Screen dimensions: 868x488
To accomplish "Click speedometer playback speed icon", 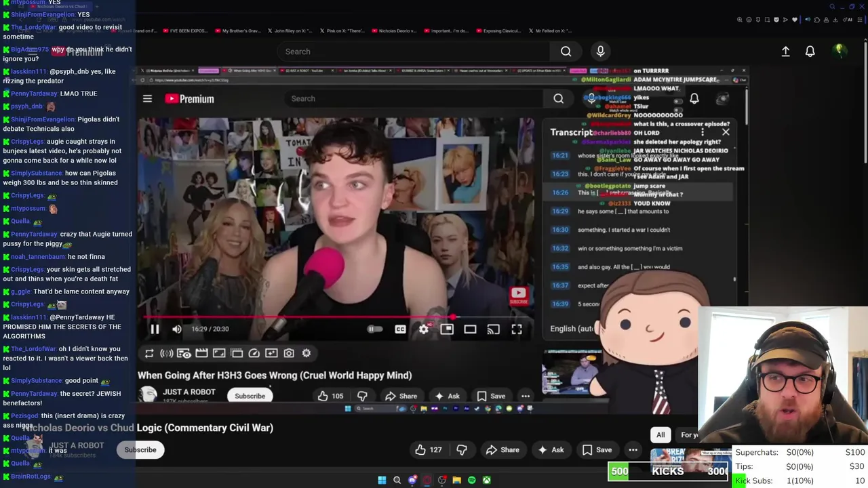I will click(x=254, y=353).
